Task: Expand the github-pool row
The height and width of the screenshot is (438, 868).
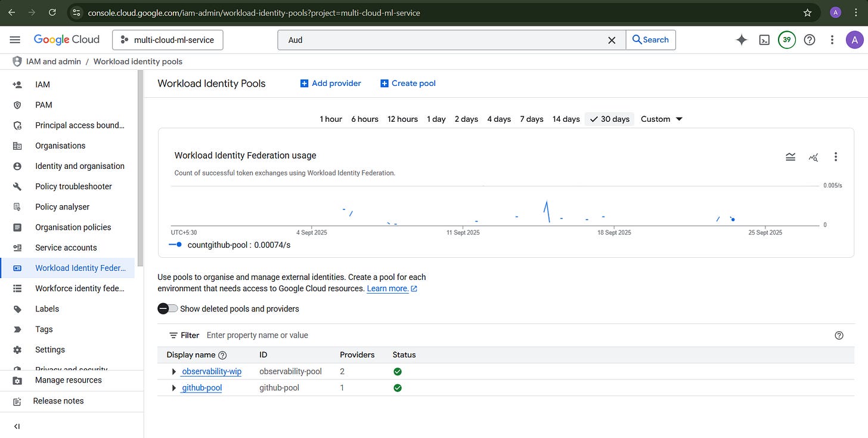Action: [173, 388]
